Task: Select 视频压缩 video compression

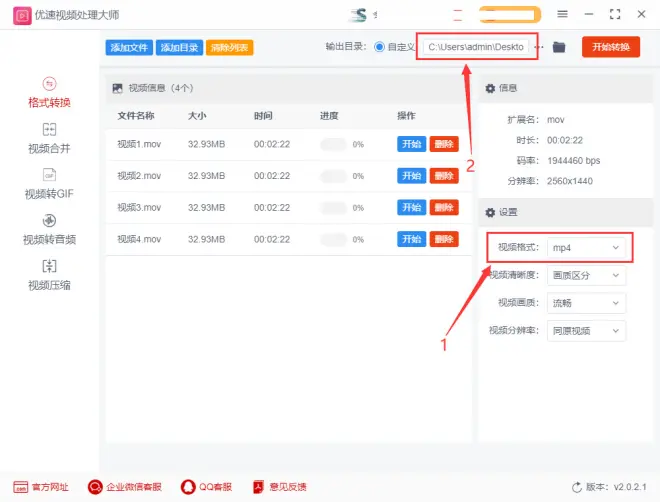Action: [x=49, y=275]
